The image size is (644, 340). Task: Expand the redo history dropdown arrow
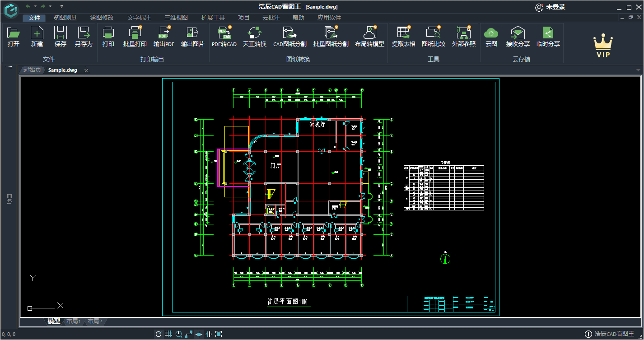(x=50, y=6)
